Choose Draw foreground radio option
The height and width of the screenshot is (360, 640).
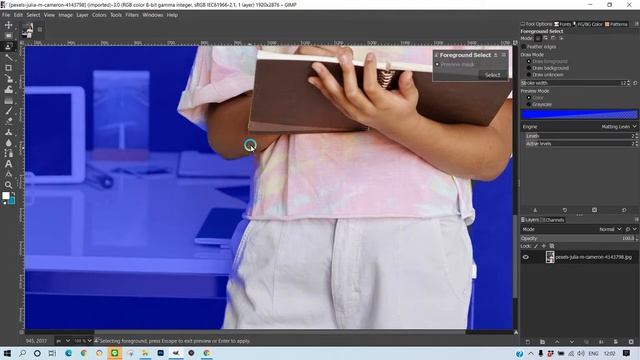(529, 61)
